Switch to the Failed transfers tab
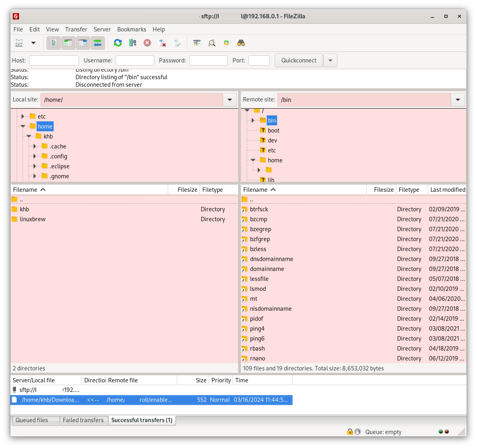Viewport: 477px width, 448px height. click(x=83, y=420)
